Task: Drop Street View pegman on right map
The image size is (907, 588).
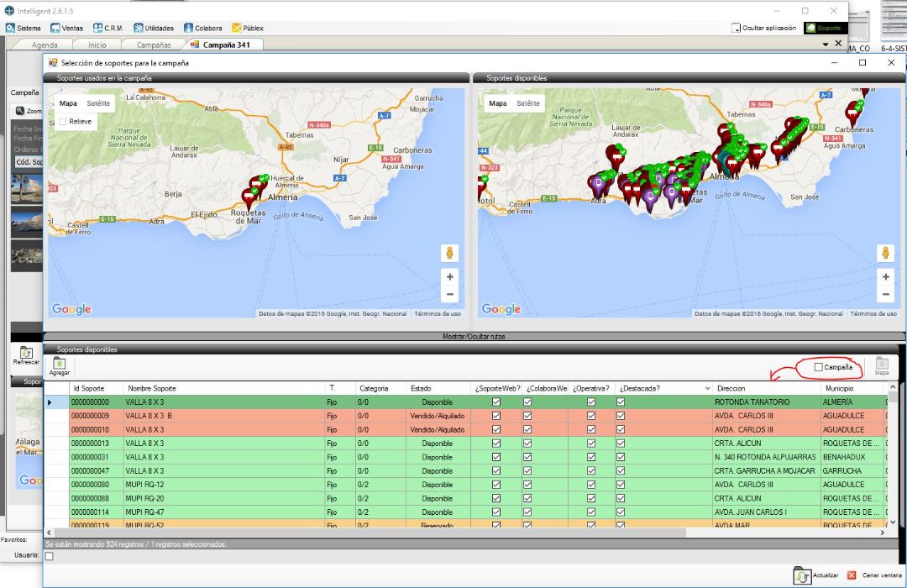Action: click(884, 253)
